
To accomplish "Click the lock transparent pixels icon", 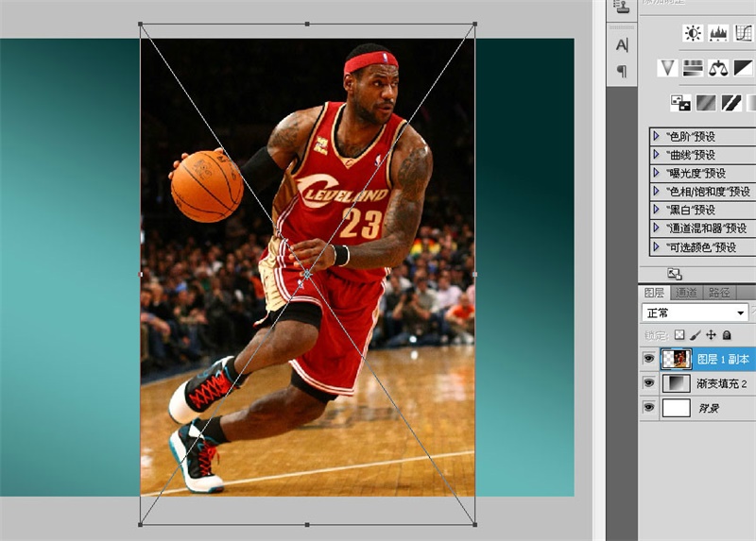I will pos(679,335).
